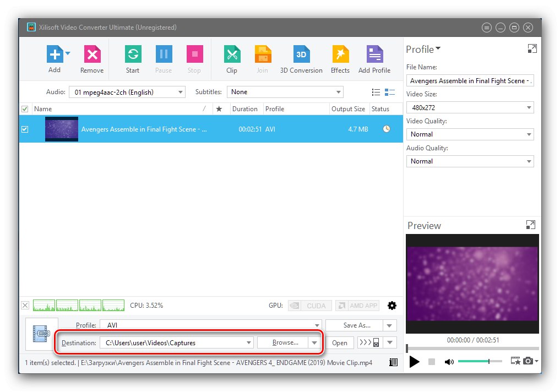
Task: Click the 00:02:51 duration cell
Action: 250,129
